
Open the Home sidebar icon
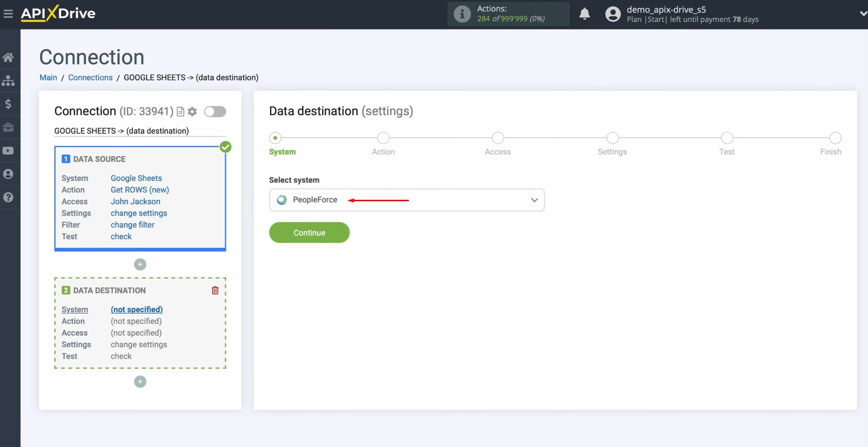8,57
